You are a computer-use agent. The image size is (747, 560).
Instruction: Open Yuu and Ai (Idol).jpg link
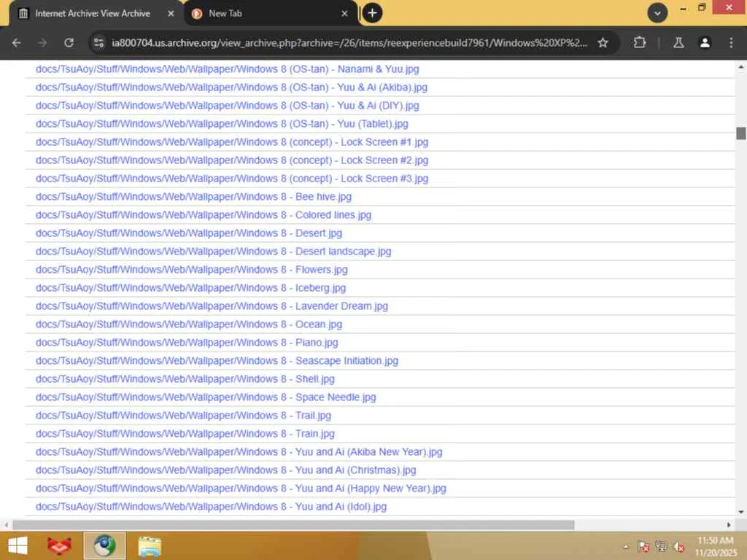click(x=211, y=507)
